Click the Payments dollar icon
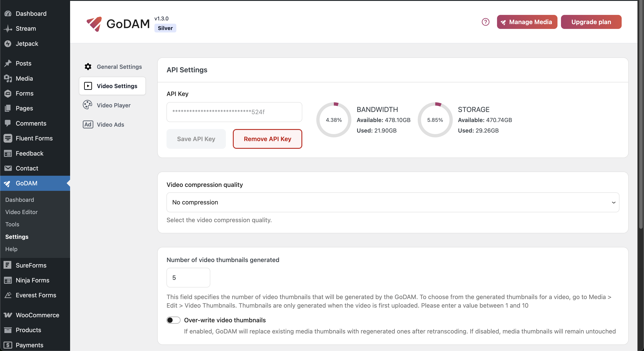The width and height of the screenshot is (644, 351). (x=8, y=345)
